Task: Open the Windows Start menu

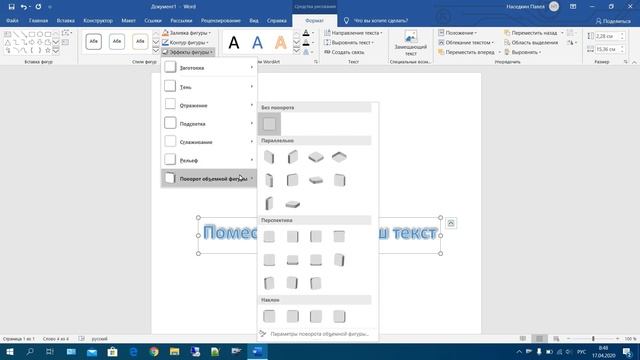Action: (x=10, y=352)
